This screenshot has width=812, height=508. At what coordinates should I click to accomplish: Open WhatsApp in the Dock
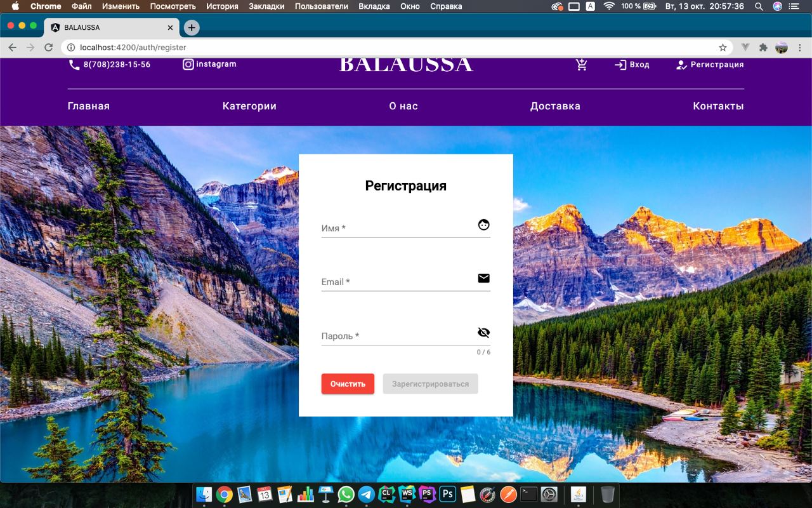(346, 494)
